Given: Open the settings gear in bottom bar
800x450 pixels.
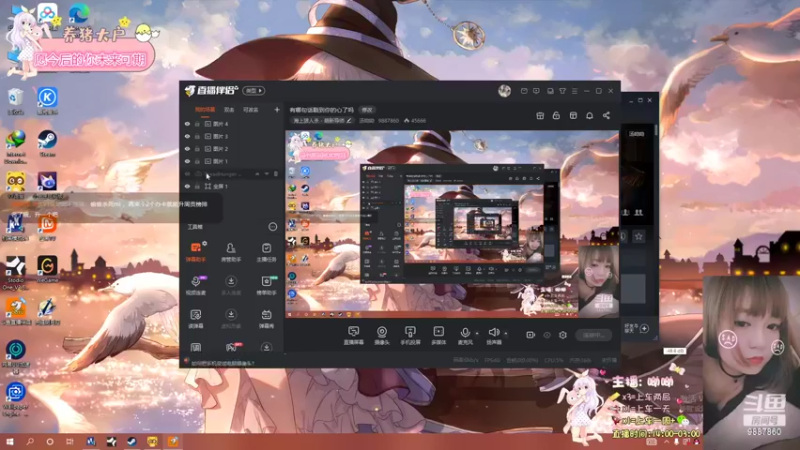Looking at the screenshot, I should click(563, 335).
